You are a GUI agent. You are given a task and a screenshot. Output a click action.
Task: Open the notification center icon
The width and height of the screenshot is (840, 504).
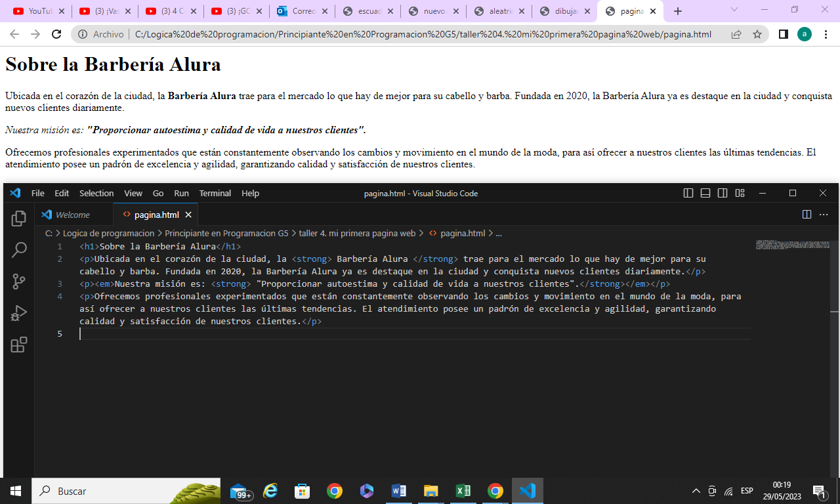(x=819, y=491)
